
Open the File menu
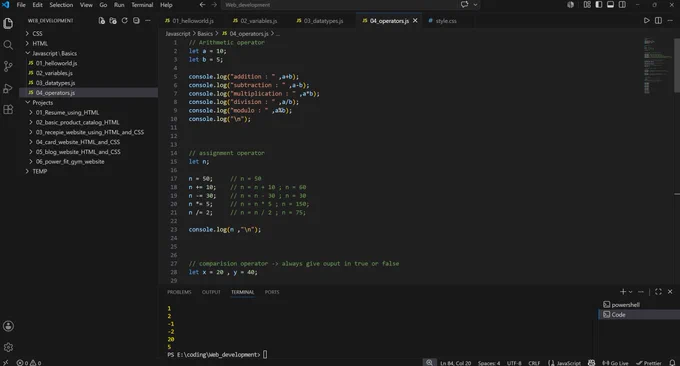21,5
